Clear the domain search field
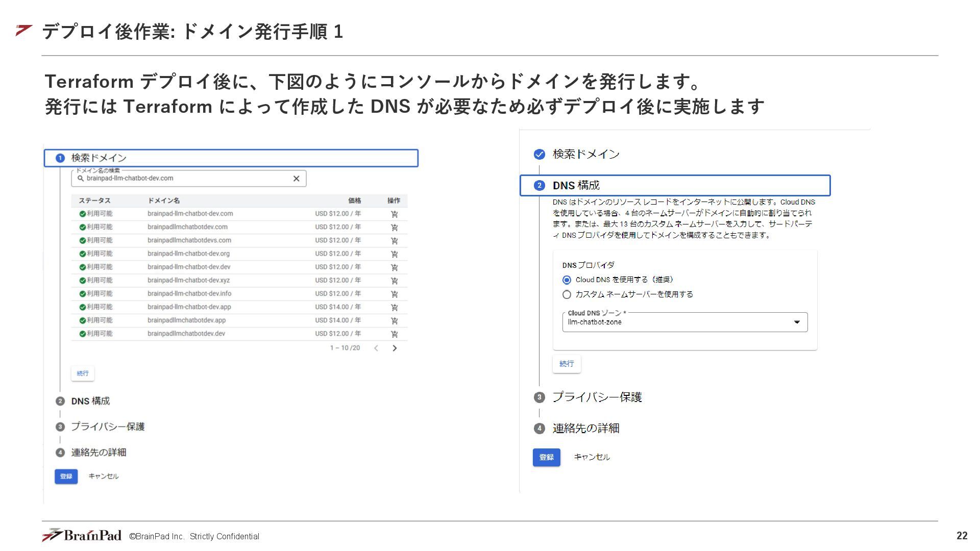The width and height of the screenshot is (980, 551). coord(296,179)
